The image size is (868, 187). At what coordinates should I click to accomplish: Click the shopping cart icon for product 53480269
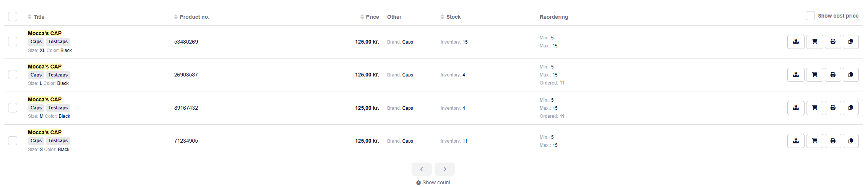(x=814, y=42)
